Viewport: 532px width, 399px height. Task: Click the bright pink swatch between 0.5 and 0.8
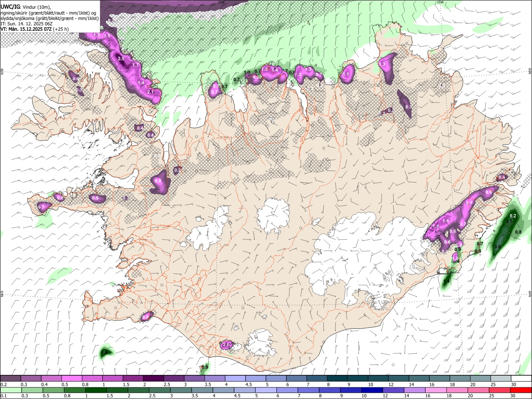71,378
